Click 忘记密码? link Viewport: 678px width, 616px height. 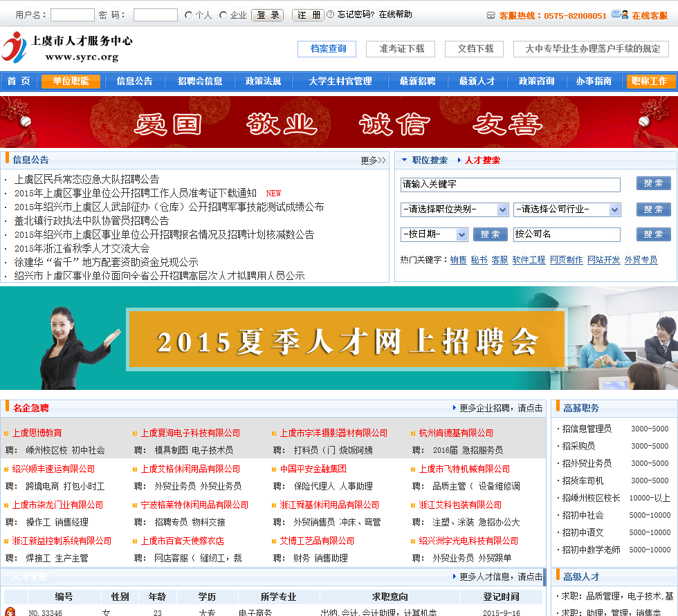pyautogui.click(x=356, y=15)
